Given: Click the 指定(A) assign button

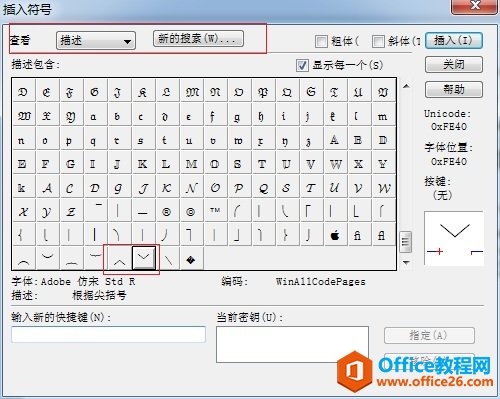Looking at the screenshot, I should (429, 335).
